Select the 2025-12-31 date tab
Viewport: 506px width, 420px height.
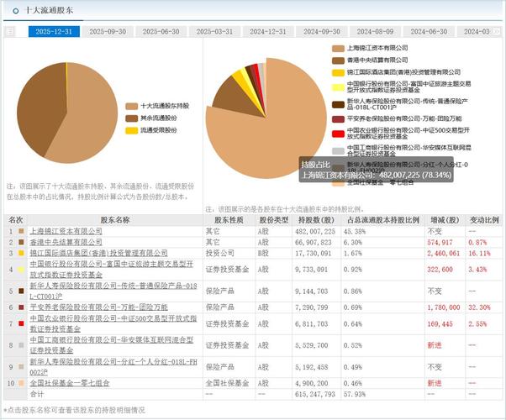coord(54,32)
